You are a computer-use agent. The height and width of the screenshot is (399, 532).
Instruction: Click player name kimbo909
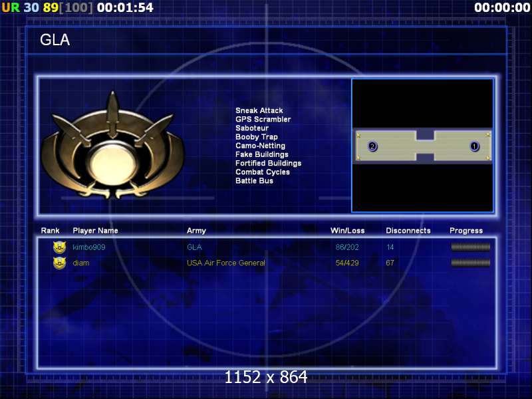[x=89, y=247]
